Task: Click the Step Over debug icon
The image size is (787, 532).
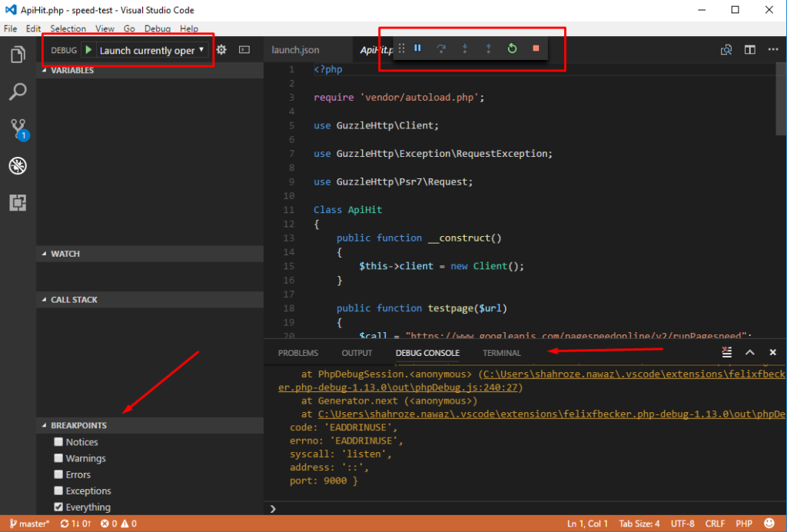Action: coord(441,48)
